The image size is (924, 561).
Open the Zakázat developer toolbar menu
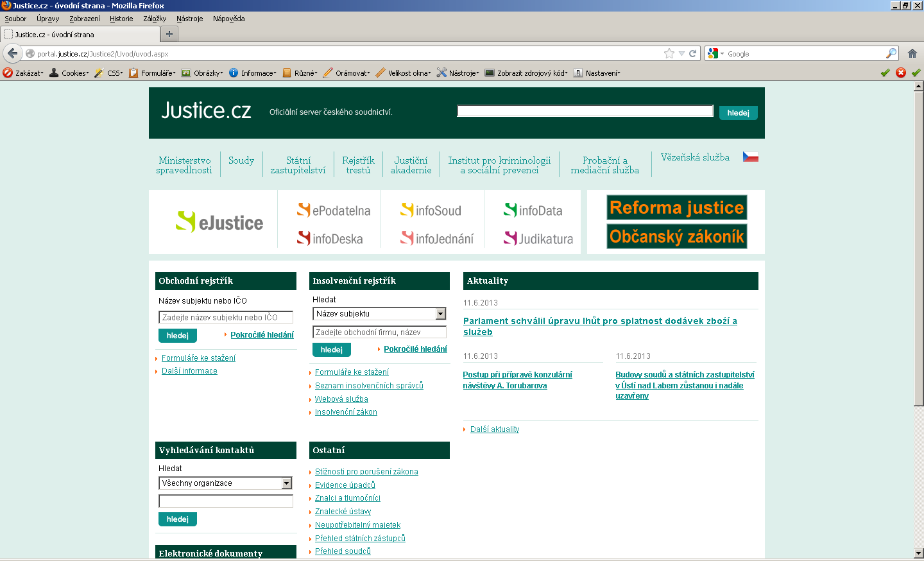[23, 73]
